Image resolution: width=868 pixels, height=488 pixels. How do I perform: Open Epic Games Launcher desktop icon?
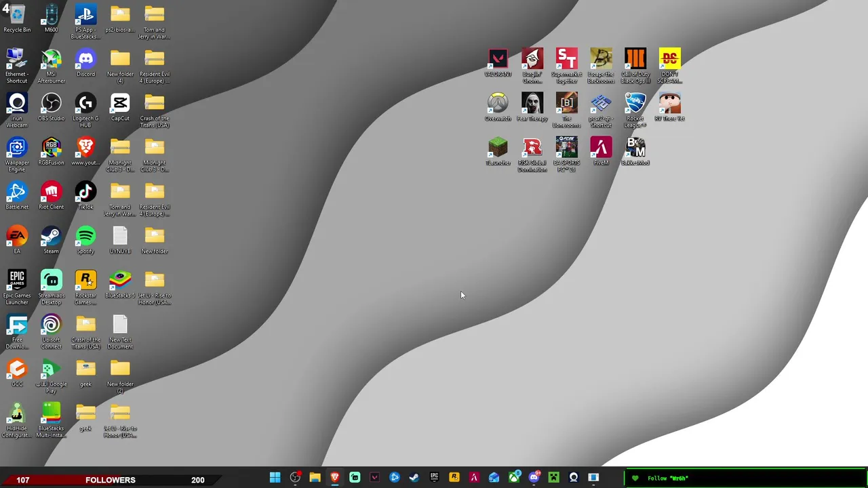click(17, 288)
